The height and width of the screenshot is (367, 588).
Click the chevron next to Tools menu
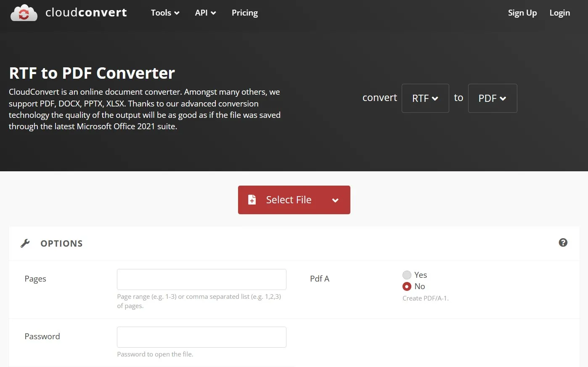click(176, 13)
